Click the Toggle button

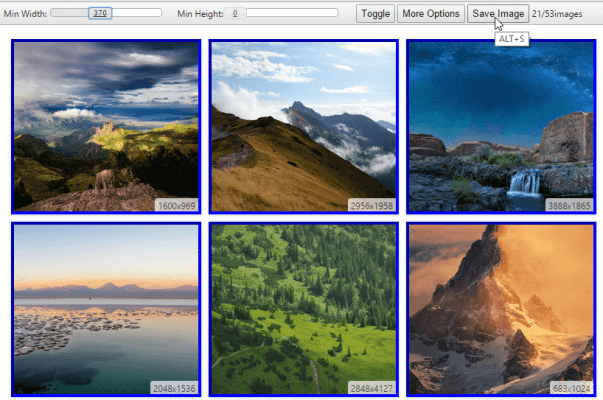pos(375,14)
